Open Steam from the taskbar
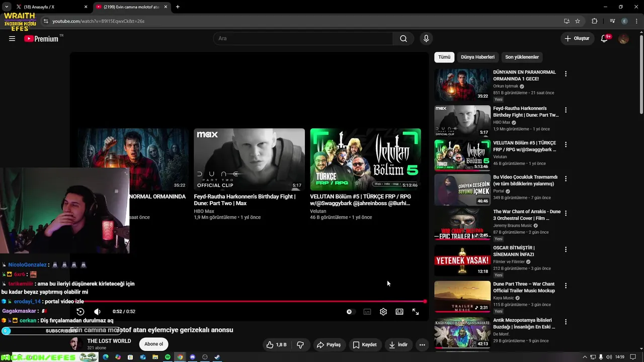Screen dimensions: 644x362 coord(217,357)
